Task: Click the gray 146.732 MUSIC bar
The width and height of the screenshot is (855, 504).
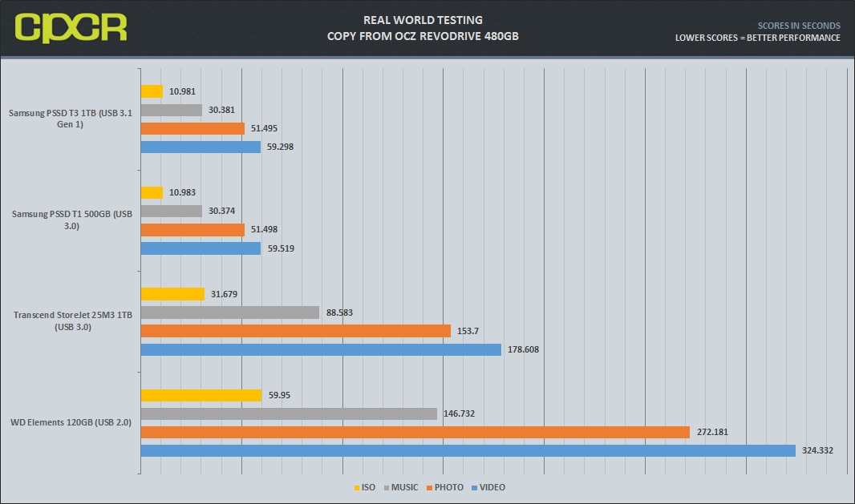Action: [x=289, y=414]
